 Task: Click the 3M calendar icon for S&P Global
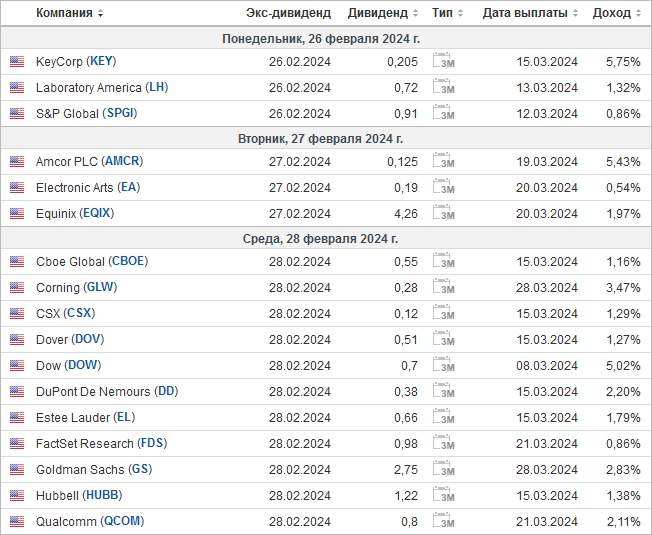pyautogui.click(x=444, y=112)
